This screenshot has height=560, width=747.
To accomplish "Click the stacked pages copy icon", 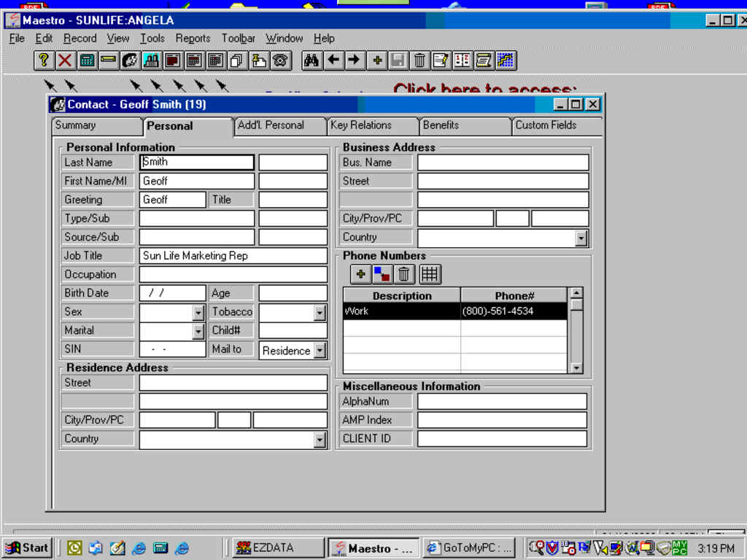I will click(x=237, y=61).
